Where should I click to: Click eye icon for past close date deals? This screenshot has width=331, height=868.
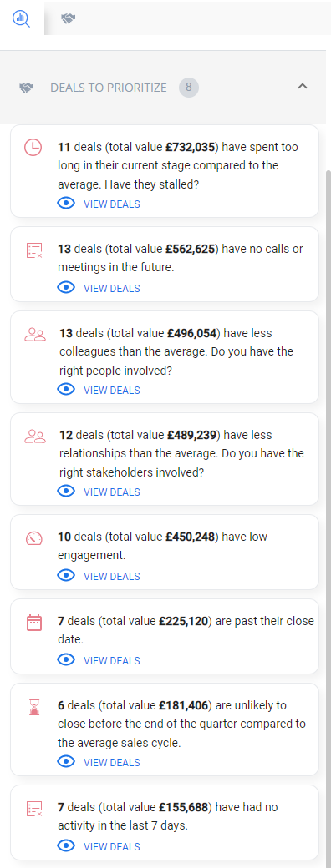click(x=66, y=660)
